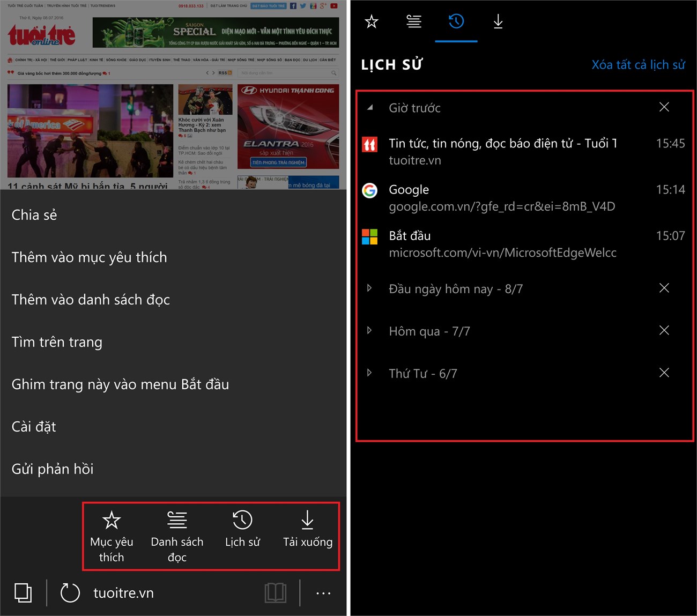Open Tải xuống downloads hub in menu

pos(308,529)
